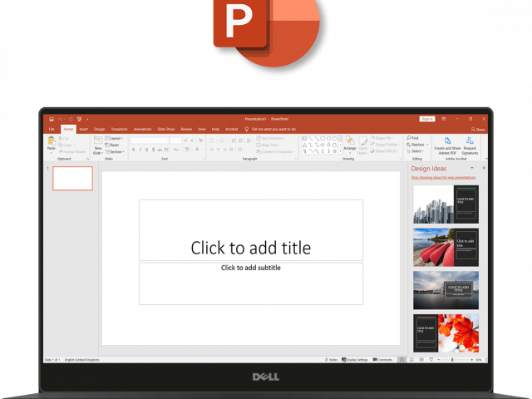Click the Paste icon in Clipboard group
532x399 pixels.
[52, 142]
